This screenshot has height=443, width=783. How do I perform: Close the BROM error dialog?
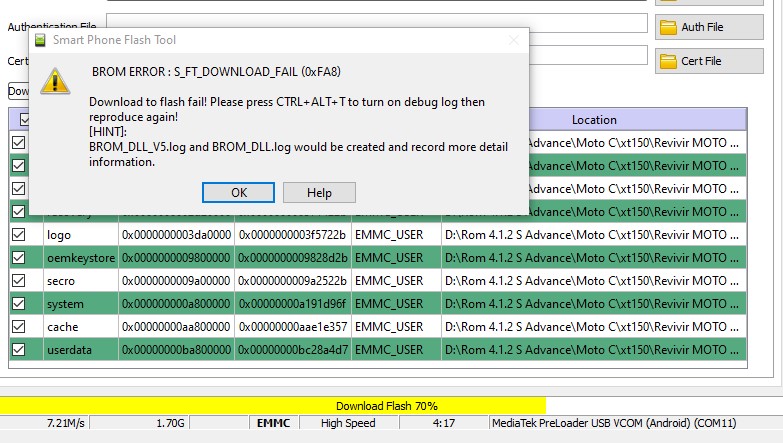[513, 40]
